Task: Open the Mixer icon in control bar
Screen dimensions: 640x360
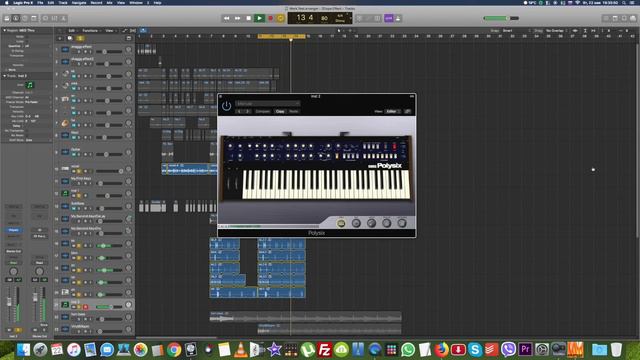Action: (x=54, y=18)
